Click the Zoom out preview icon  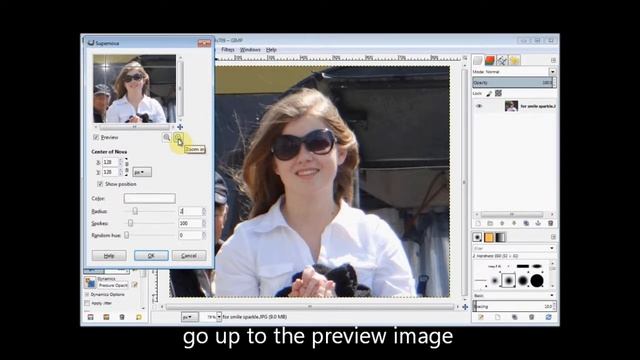167,138
